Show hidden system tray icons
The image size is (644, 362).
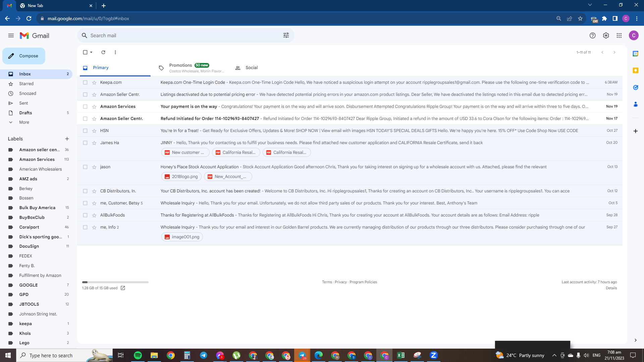[554, 355]
